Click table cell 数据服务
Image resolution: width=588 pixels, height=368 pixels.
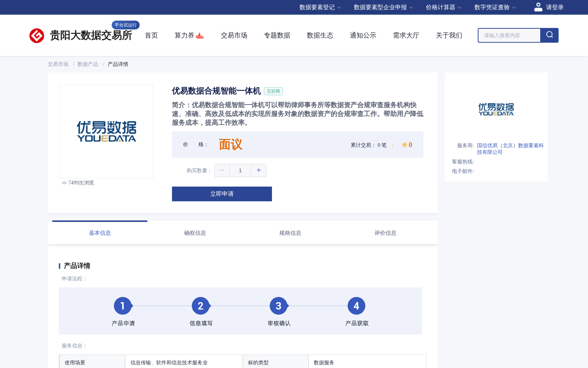367,362
